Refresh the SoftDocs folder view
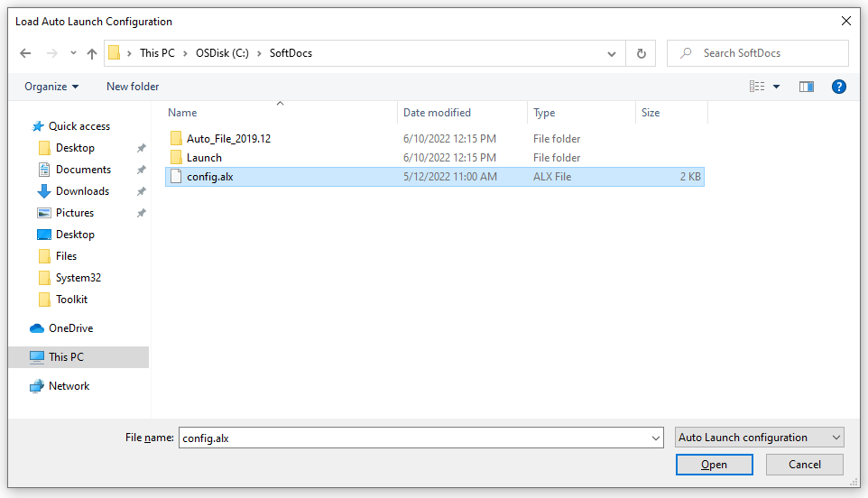 [x=641, y=53]
